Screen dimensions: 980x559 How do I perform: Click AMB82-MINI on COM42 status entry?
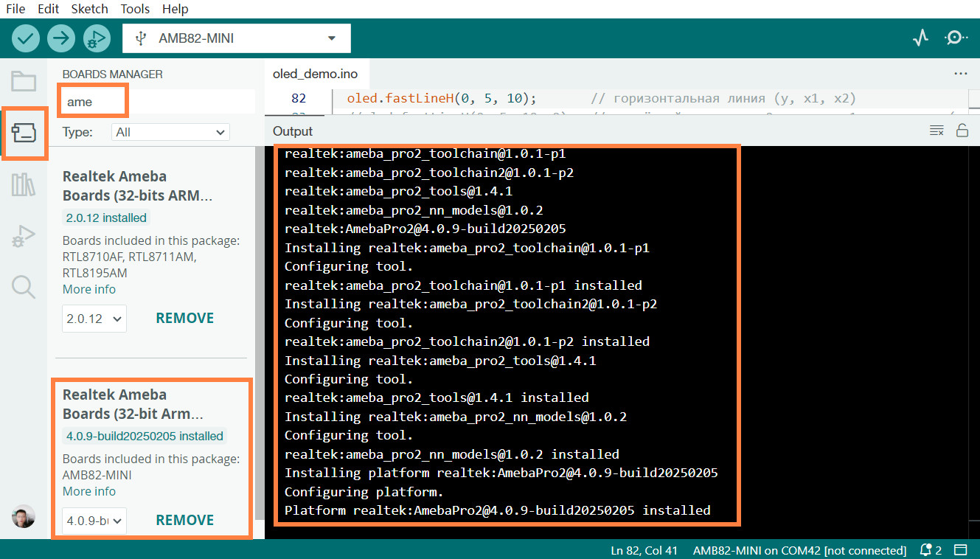(x=800, y=550)
